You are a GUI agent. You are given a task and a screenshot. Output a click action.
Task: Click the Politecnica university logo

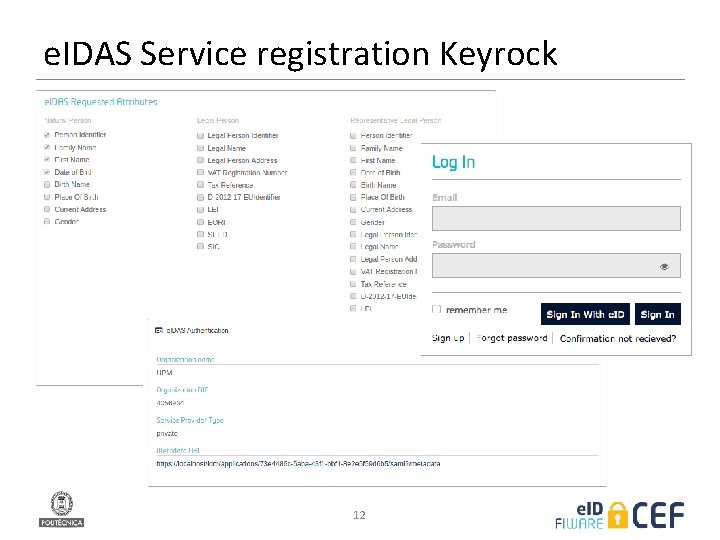point(62,509)
